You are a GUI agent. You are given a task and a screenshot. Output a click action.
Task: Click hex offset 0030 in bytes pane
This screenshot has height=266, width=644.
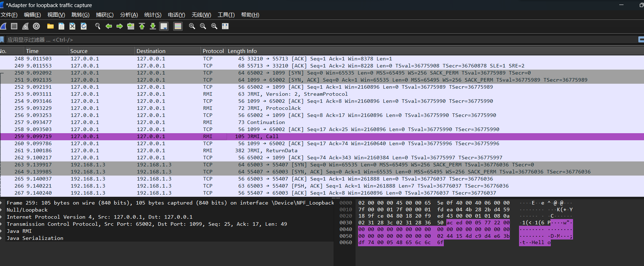346,223
